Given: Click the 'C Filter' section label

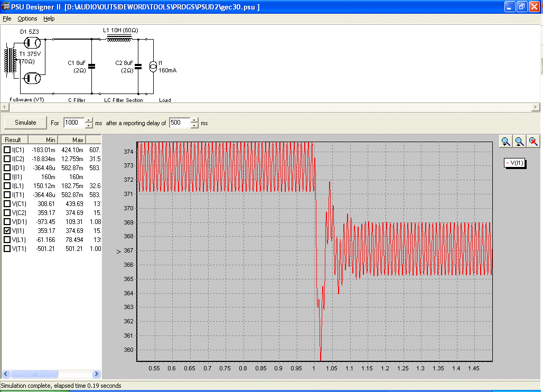Looking at the screenshot, I should [x=77, y=100].
